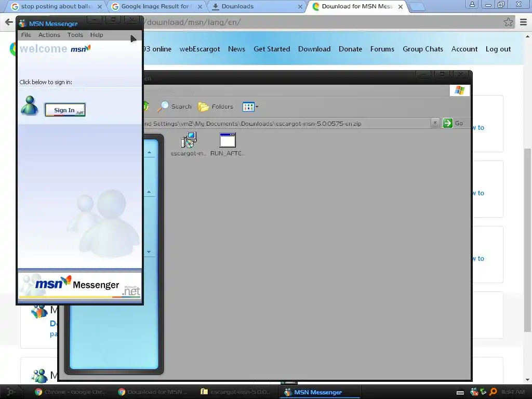The image size is (532, 399).
Task: Open the Chrome hamburger menu
Action: pos(524,22)
